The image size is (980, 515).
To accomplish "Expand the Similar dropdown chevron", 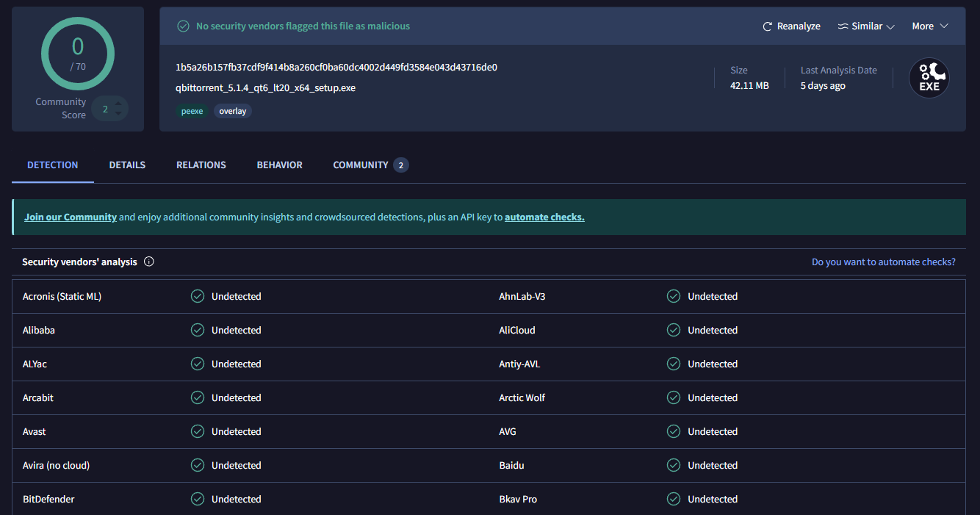I will point(890,26).
